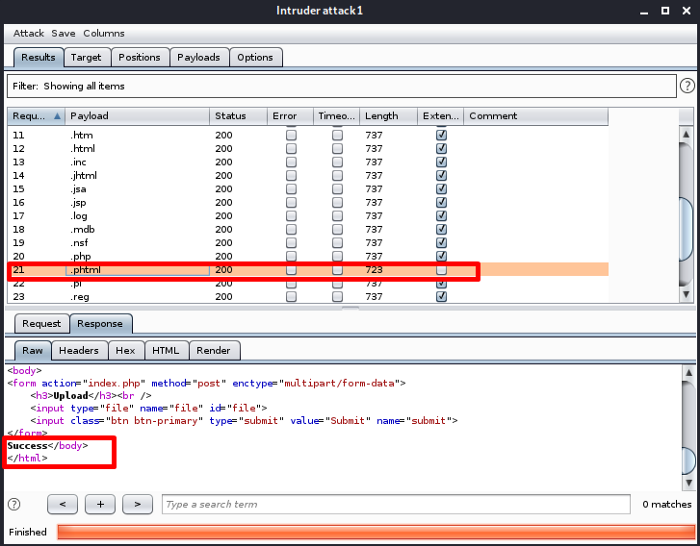This screenshot has width=700, height=546.
Task: Click the Finished attack progress bar
Action: click(x=376, y=532)
